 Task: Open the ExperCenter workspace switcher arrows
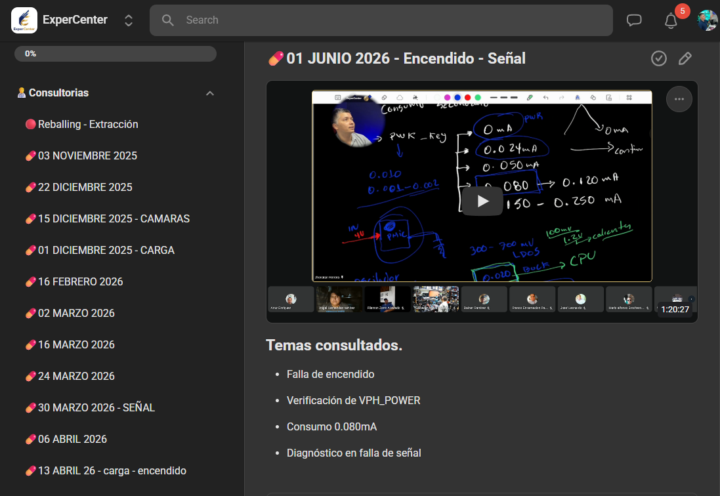(129, 20)
